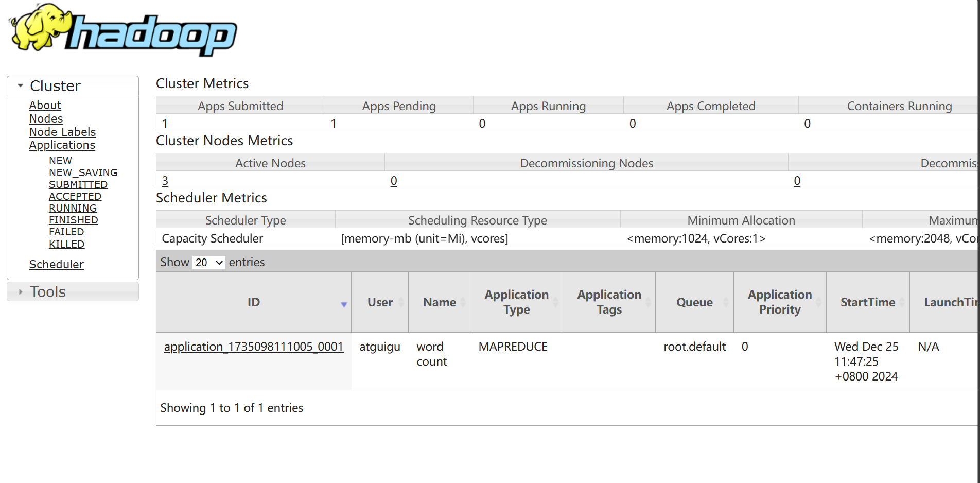Sort by Application Type column arrows
980x483 pixels.
tap(556, 302)
